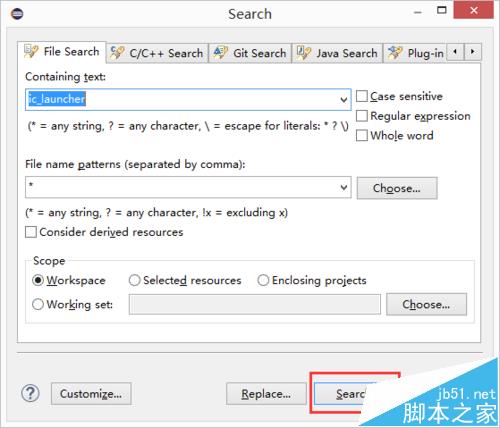Click in the Containing text field
This screenshot has width=500, height=428.
coord(188,99)
